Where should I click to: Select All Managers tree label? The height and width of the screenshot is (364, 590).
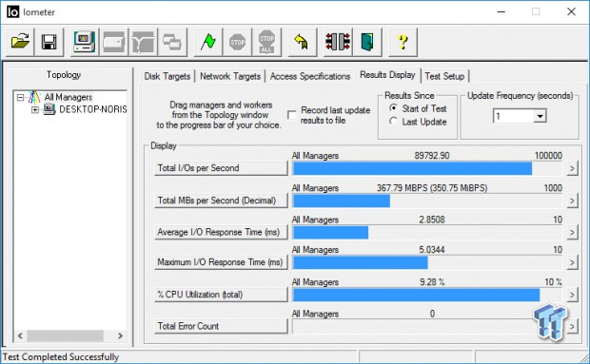[69, 97]
